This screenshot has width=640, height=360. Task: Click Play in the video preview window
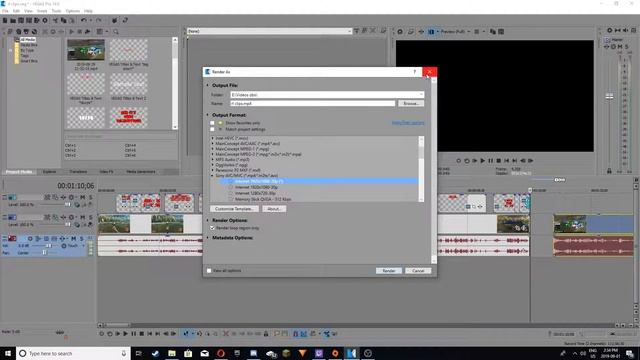483,161
